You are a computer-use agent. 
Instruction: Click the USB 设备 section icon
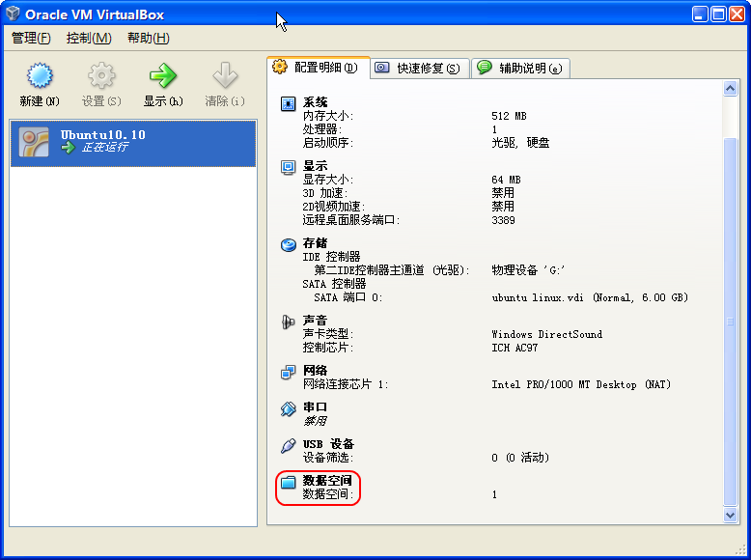288,445
